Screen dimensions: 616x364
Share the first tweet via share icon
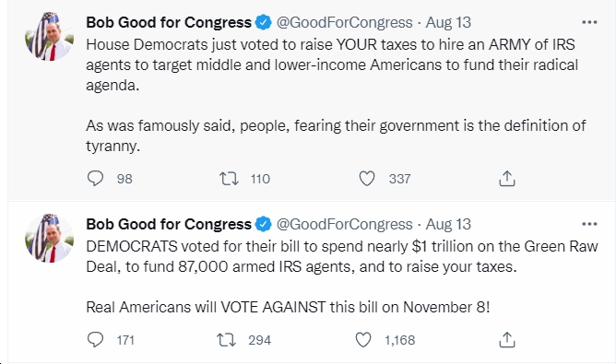507,179
